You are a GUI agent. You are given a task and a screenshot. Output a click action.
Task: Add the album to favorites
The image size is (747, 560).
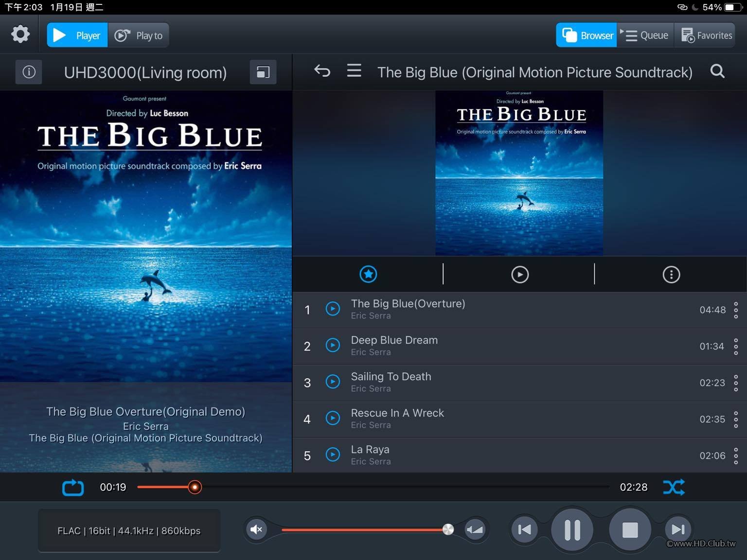click(x=368, y=274)
